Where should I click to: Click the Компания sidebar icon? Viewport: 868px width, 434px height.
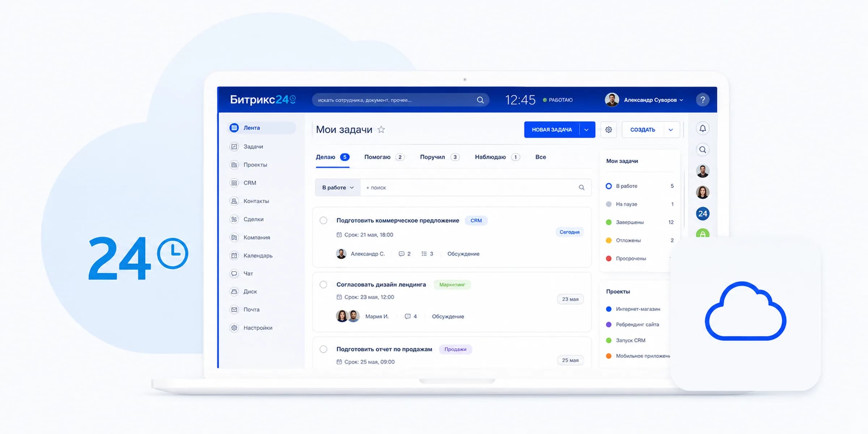[234, 237]
